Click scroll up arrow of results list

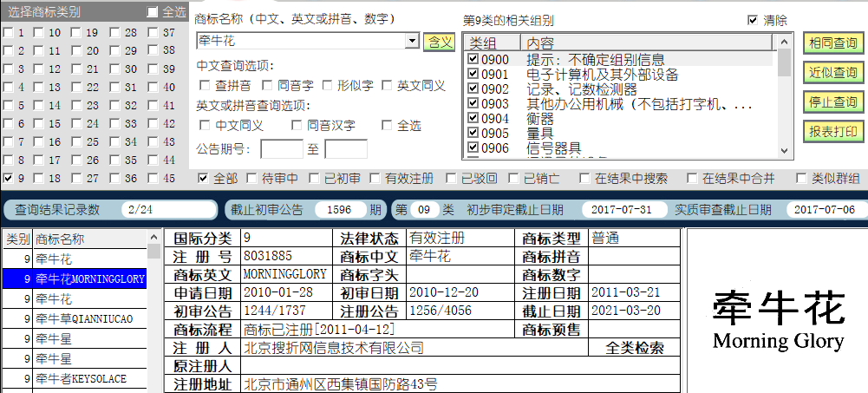pos(153,238)
